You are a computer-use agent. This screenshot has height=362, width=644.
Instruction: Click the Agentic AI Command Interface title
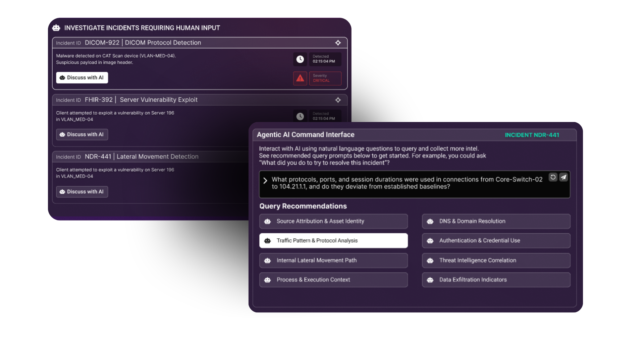coord(306,135)
